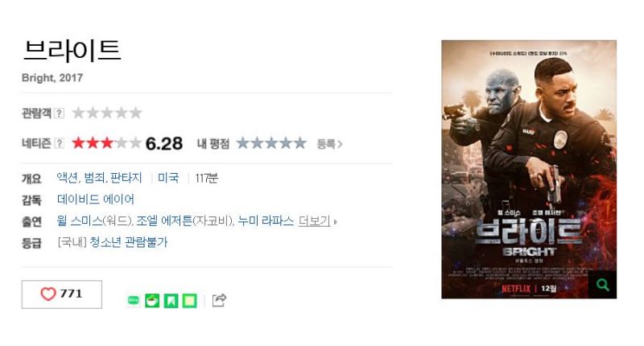Open the help icon beside 관람객
644x346 pixels.
59,113
